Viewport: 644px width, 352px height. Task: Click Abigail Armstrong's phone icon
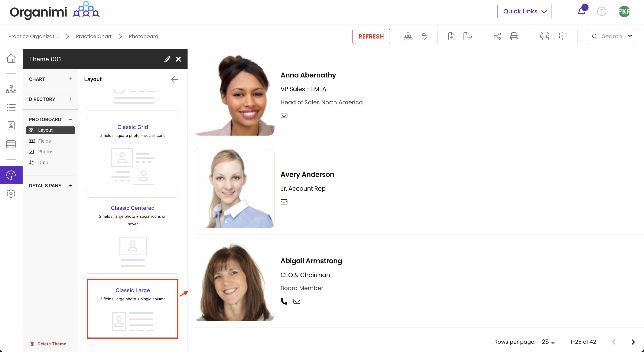pos(284,301)
